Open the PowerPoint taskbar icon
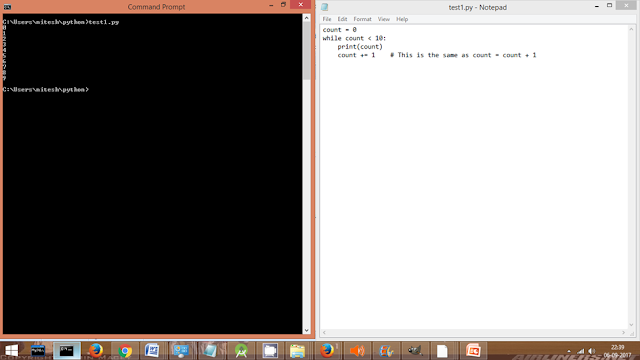Image resolution: width=640 pixels, height=360 pixels. 473,351
